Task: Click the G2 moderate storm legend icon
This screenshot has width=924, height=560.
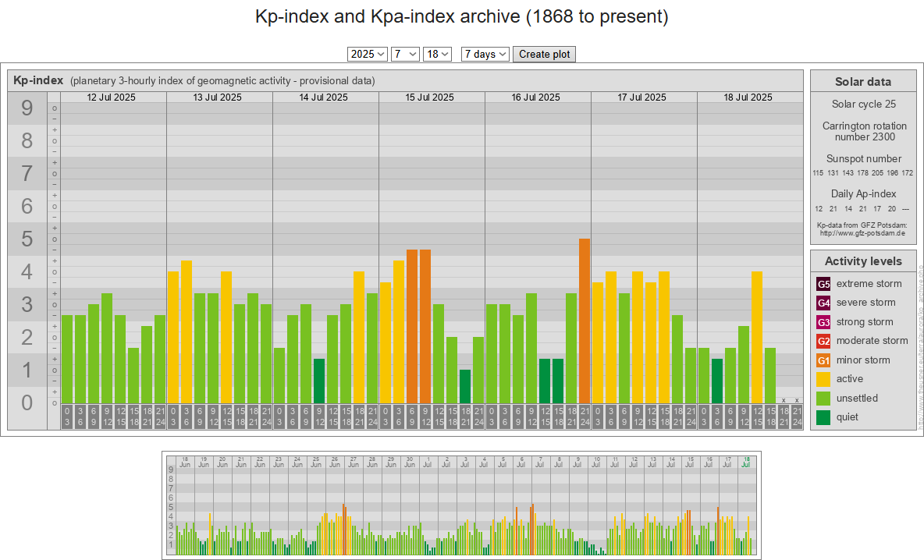Action: (x=823, y=341)
